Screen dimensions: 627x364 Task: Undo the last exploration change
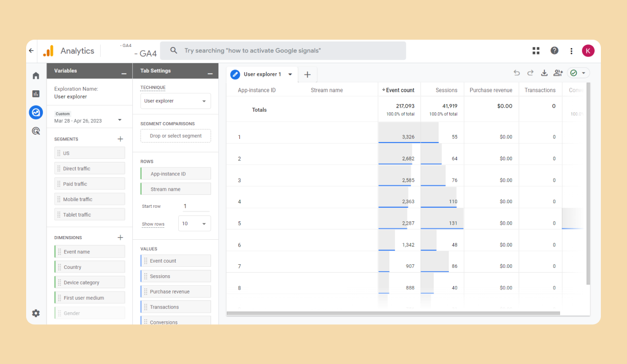point(517,73)
